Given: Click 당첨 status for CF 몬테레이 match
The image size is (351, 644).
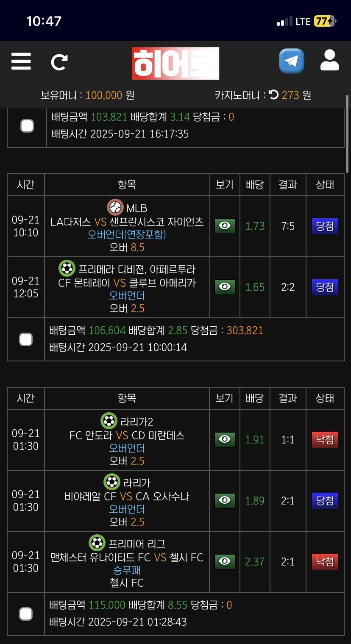Looking at the screenshot, I should pyautogui.click(x=325, y=287).
